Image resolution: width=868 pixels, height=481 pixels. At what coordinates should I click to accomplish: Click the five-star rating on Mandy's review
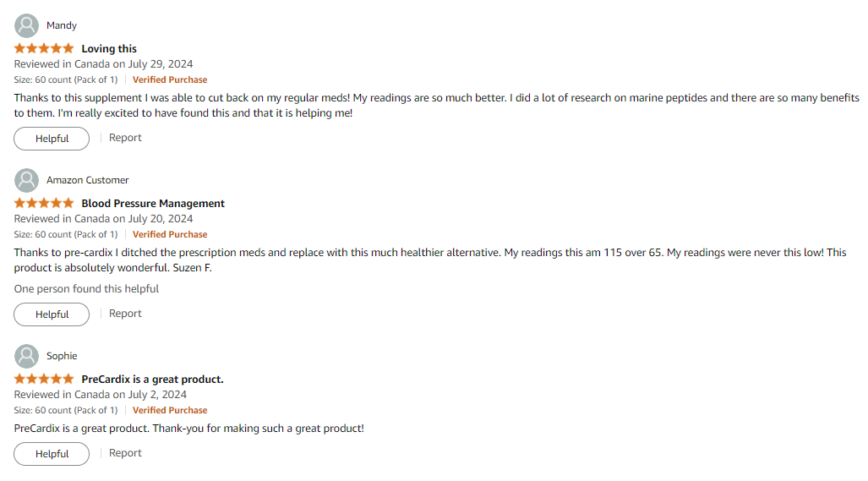pos(44,49)
